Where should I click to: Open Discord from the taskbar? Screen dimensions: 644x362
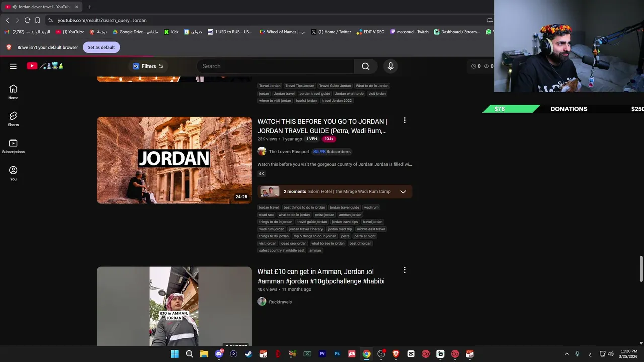tap(219, 354)
